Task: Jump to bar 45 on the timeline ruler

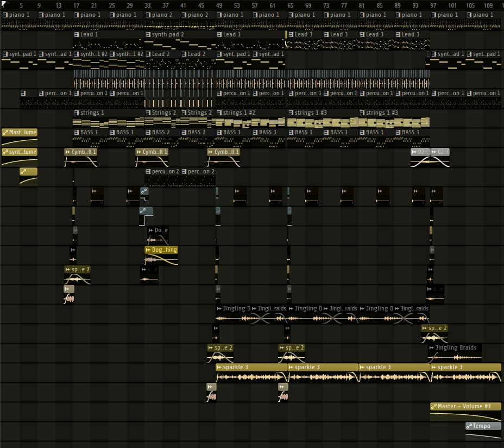Action: point(201,5)
